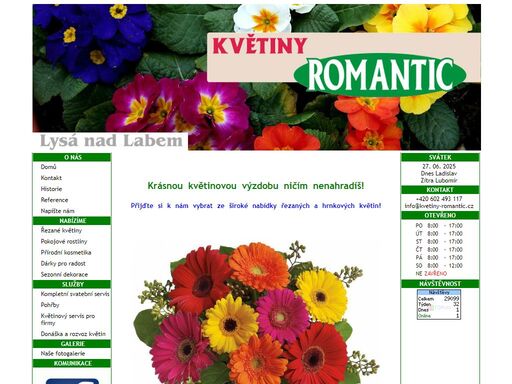Select the KOMUNIKACE section header
This screenshot has height=384, width=512.
[x=72, y=363]
